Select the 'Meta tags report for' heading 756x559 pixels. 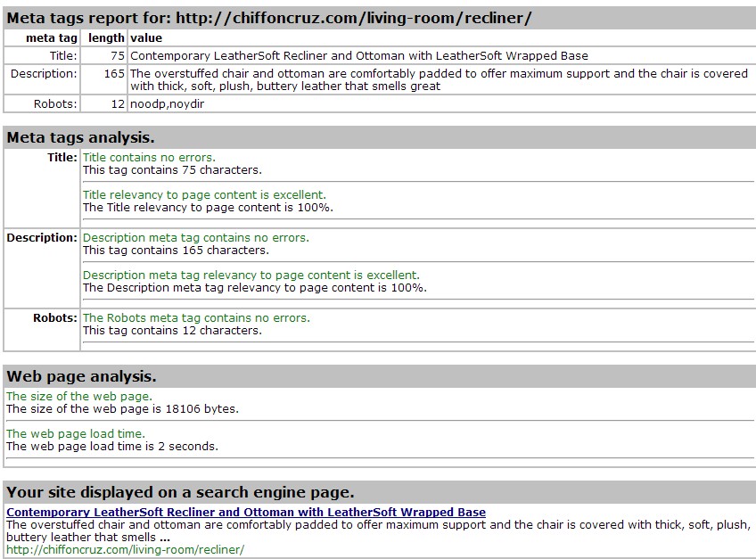[269, 18]
